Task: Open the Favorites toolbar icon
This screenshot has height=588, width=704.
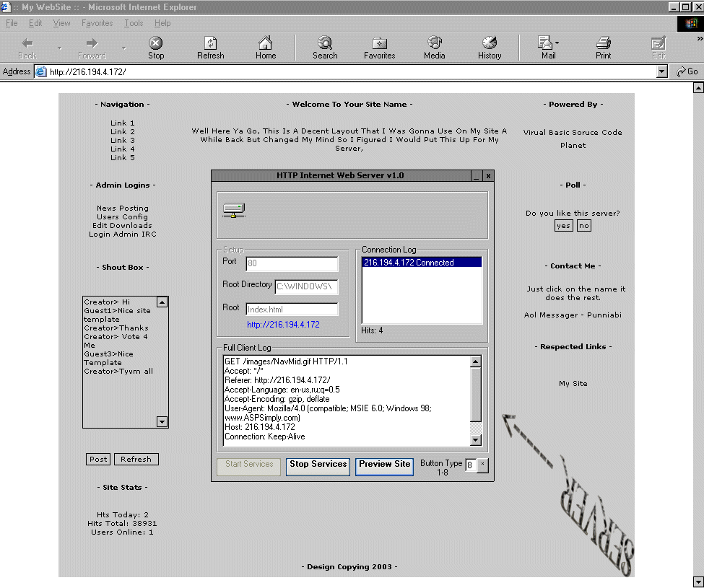Action: point(379,43)
